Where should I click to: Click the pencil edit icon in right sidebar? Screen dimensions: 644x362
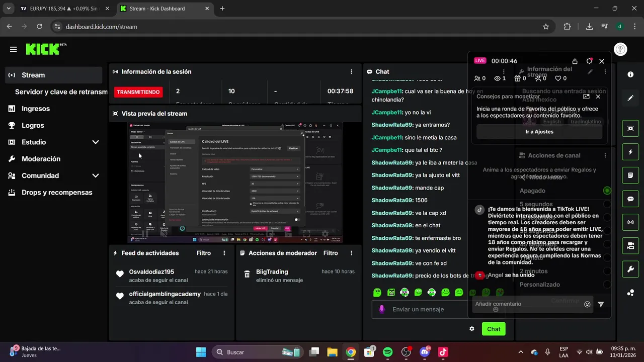pos(630,98)
